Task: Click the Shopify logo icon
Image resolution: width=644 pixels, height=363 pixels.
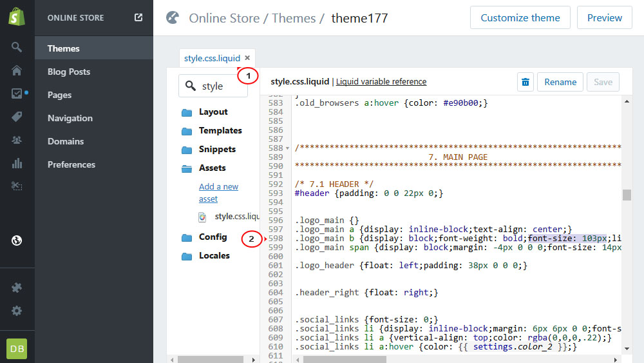Action: pyautogui.click(x=17, y=17)
